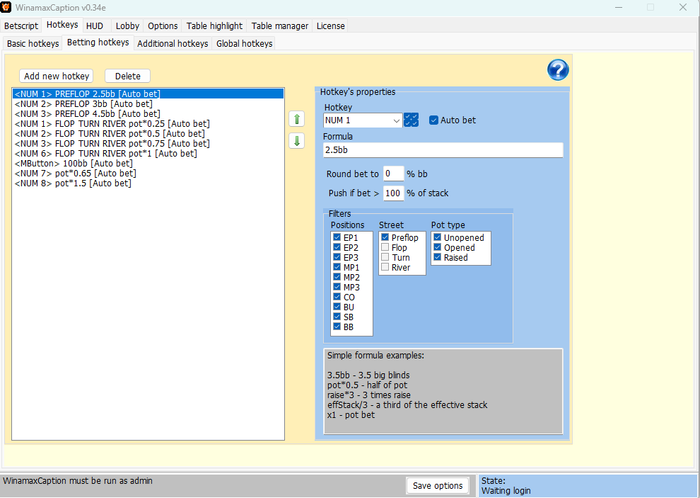Click the blue hotkey capture icon
700x498 pixels.
coord(411,120)
